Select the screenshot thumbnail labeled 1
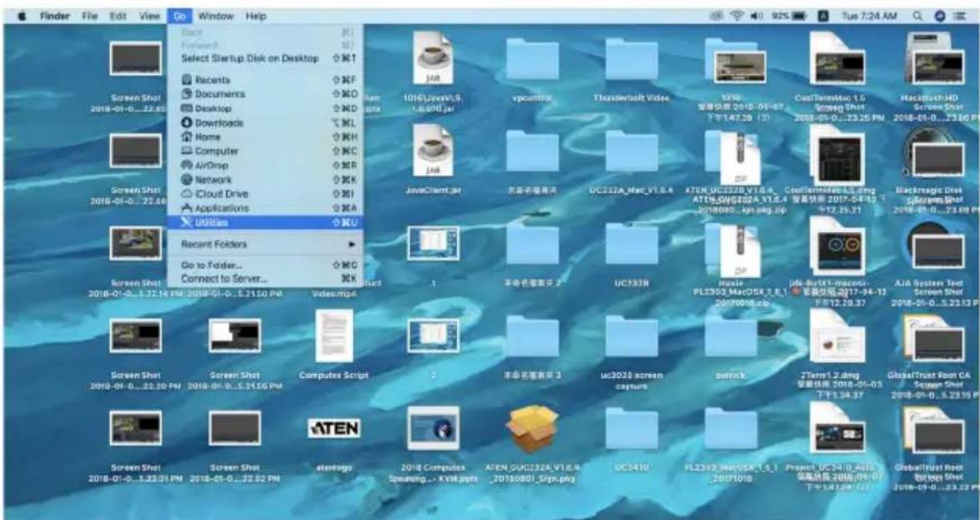This screenshot has width=980, height=520. 433,244
